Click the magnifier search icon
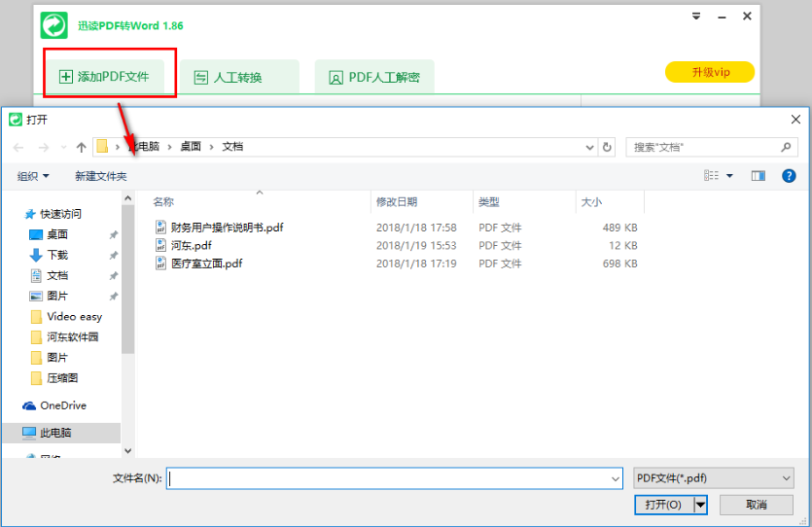812x527 pixels. click(786, 147)
